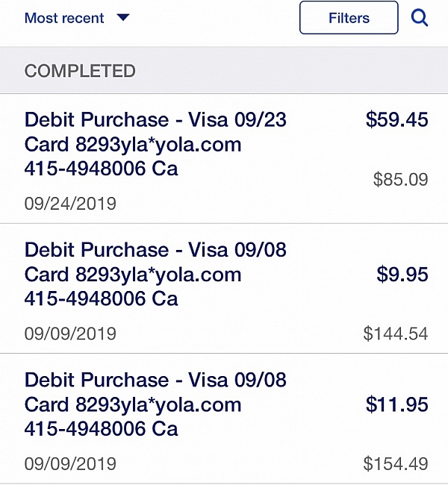Click the $144.54 running balance
The image size is (448, 485).
point(396,334)
